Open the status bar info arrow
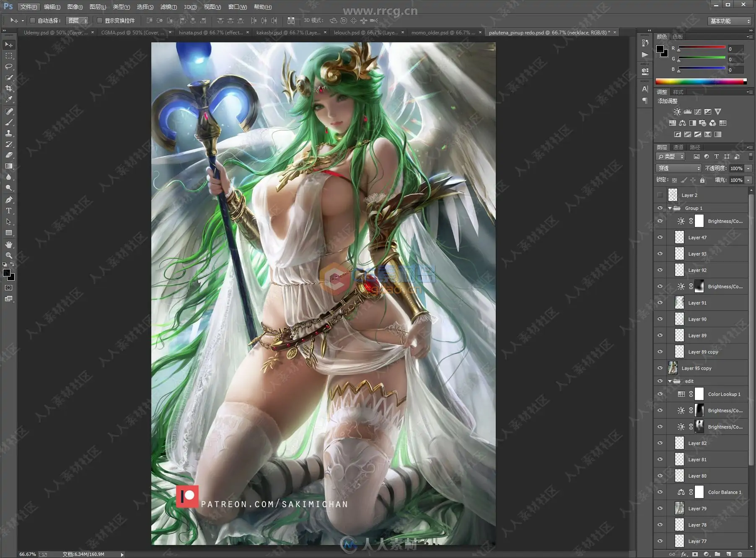The image size is (756, 558). coord(122,554)
